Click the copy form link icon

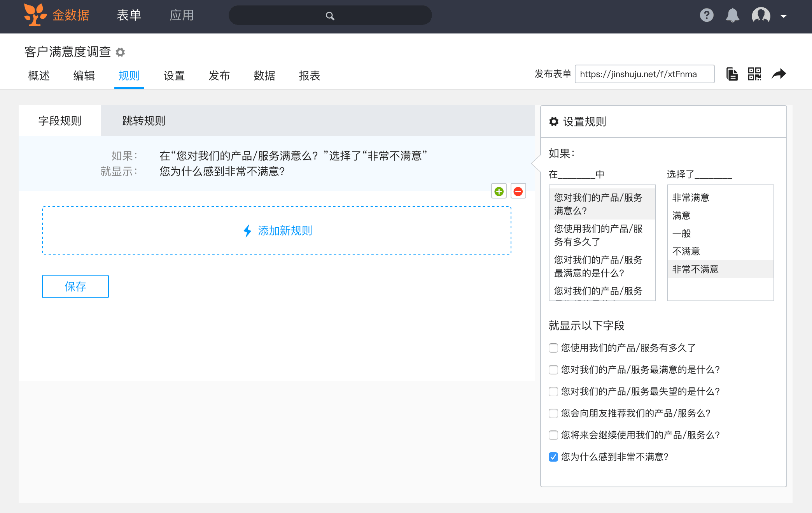point(732,74)
